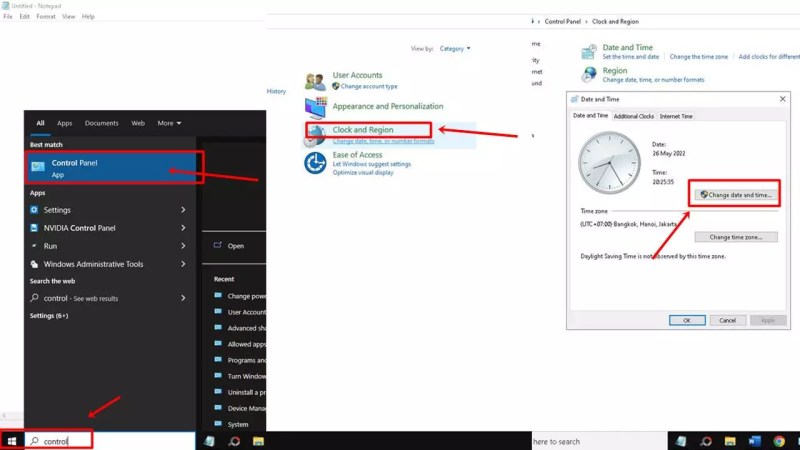Expand the NVIDIA Control Panel chevron
Image resolution: width=800 pixels, height=450 pixels.
click(x=183, y=228)
